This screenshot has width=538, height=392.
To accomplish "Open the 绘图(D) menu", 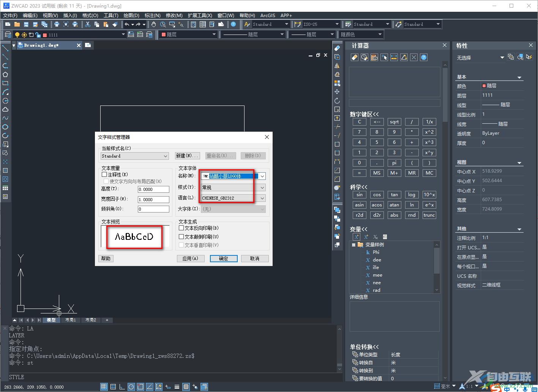I will tap(131, 16).
